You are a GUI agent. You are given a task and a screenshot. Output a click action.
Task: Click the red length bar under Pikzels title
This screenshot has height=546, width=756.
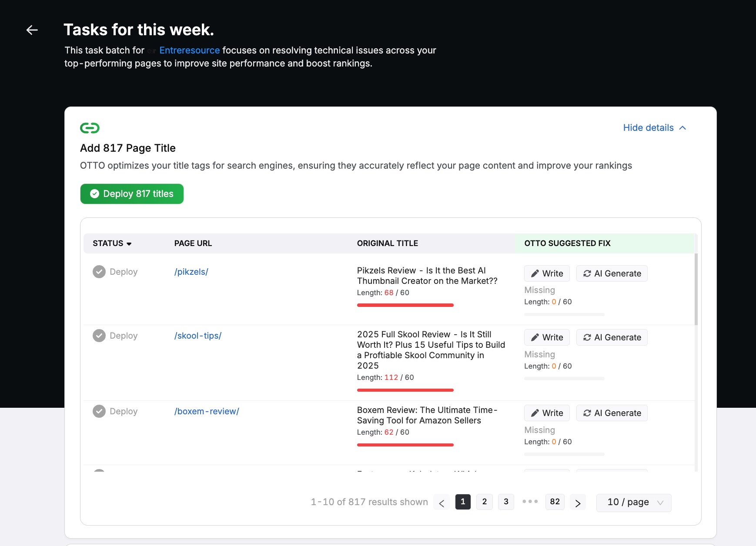pos(405,305)
